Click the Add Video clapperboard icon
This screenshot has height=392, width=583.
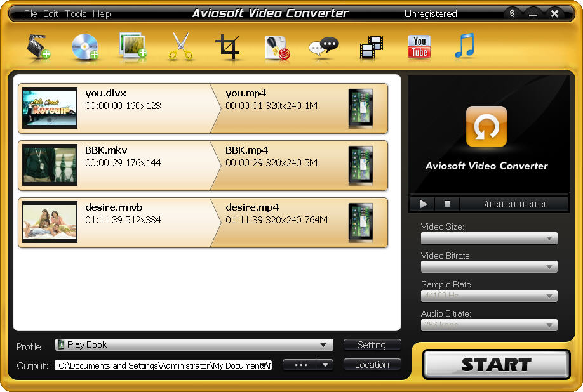pyautogui.click(x=38, y=47)
